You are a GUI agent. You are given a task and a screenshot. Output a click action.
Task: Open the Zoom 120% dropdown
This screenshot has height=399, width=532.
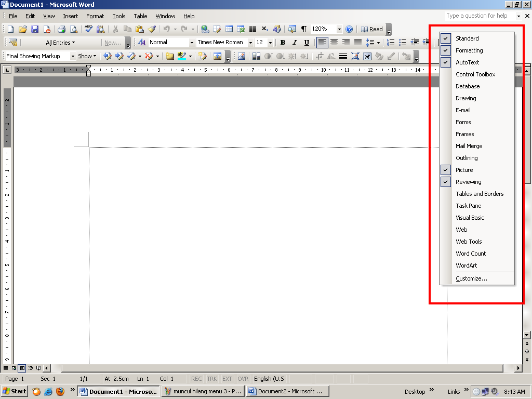click(x=339, y=29)
